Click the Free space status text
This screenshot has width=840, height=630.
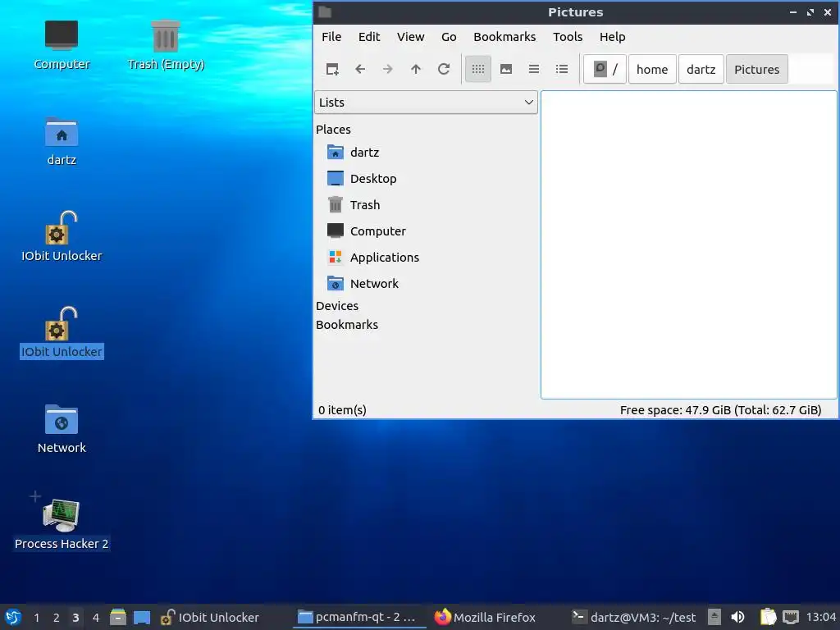coord(720,410)
